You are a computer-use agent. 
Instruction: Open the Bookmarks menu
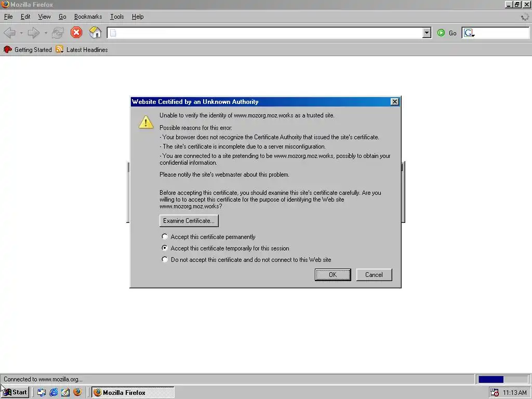point(88,17)
